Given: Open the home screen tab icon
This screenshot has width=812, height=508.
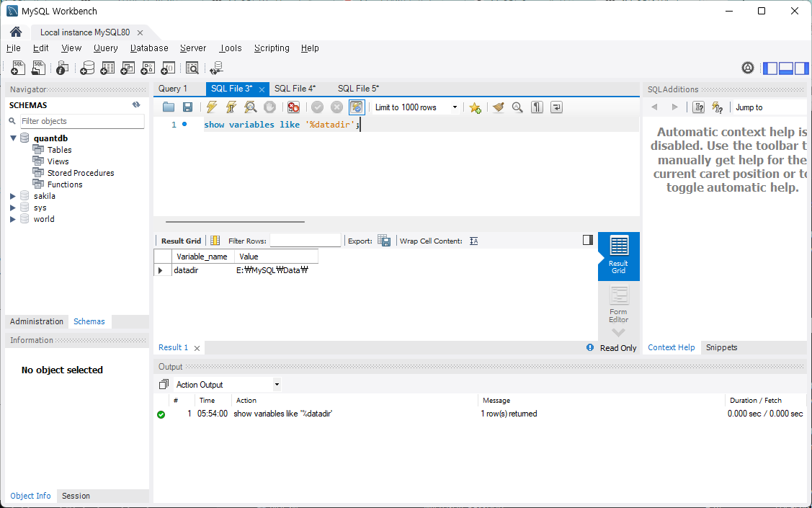Looking at the screenshot, I should pyautogui.click(x=16, y=32).
